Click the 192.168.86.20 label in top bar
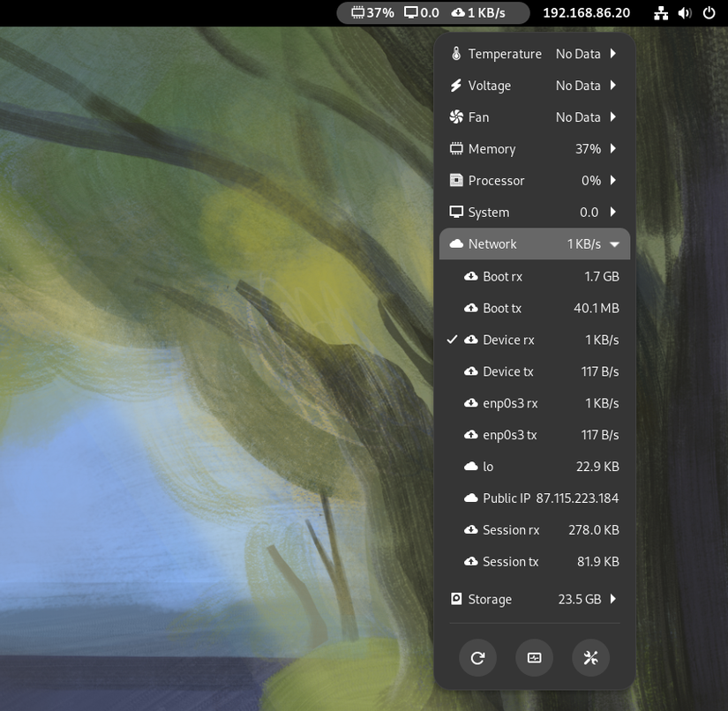The height and width of the screenshot is (711, 728). pos(587,12)
